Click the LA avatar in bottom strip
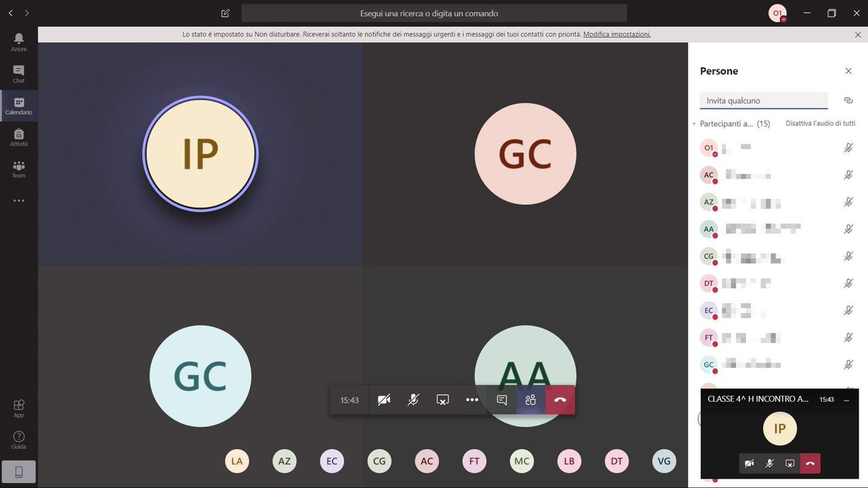This screenshot has width=868, height=488. pos(237,461)
